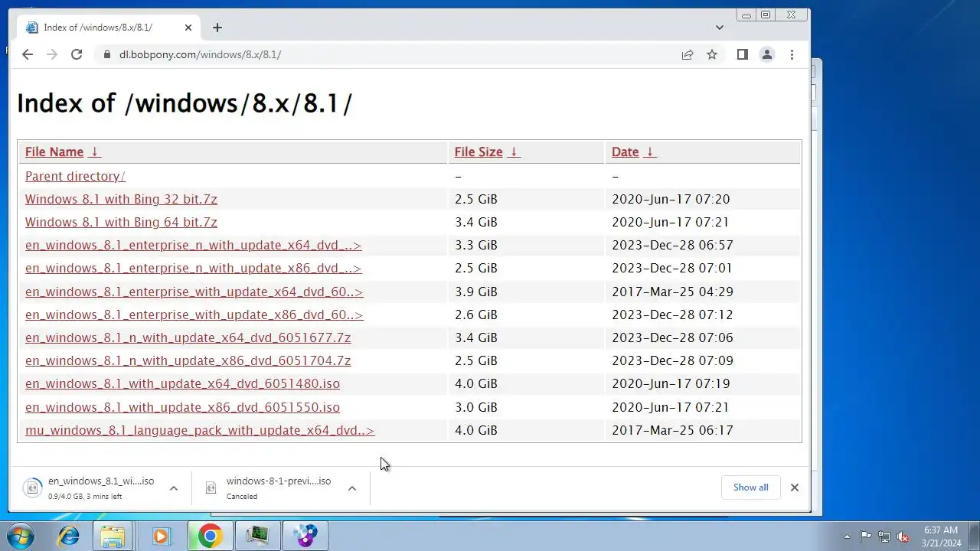Close the downloads bar
The width and height of the screenshot is (980, 551).
pos(795,487)
